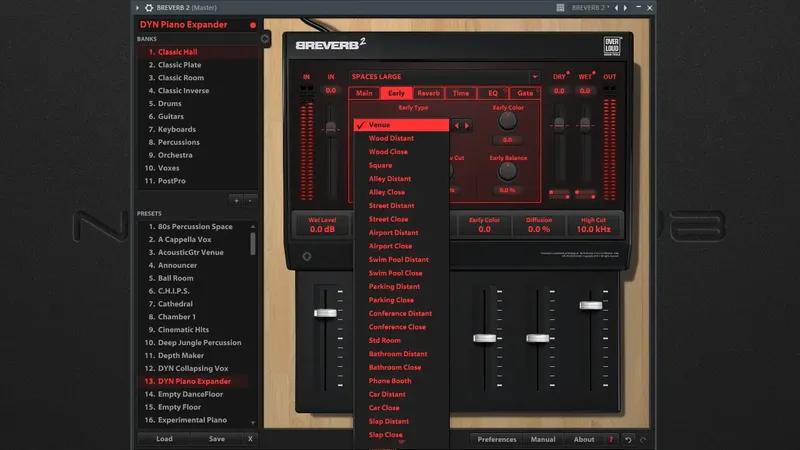Choose Venue from early type list
The width and height of the screenshot is (800, 450).
tap(402, 124)
